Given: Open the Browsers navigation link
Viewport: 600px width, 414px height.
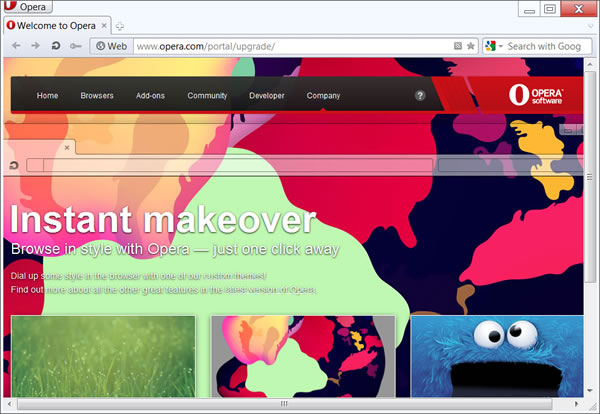Looking at the screenshot, I should click(97, 96).
